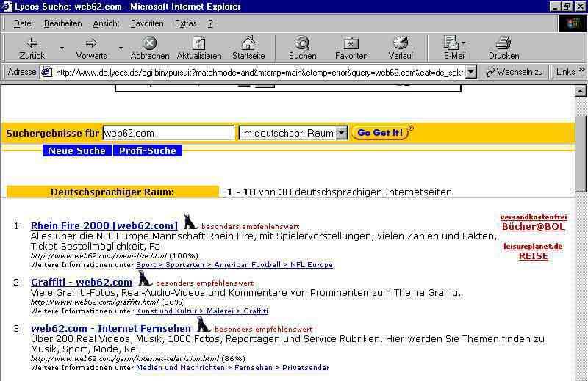Image resolution: width=588 pixels, height=381 pixels.
Task: Open Kunst und Kultur > Malerei > Graffiti category
Action: click(x=202, y=311)
